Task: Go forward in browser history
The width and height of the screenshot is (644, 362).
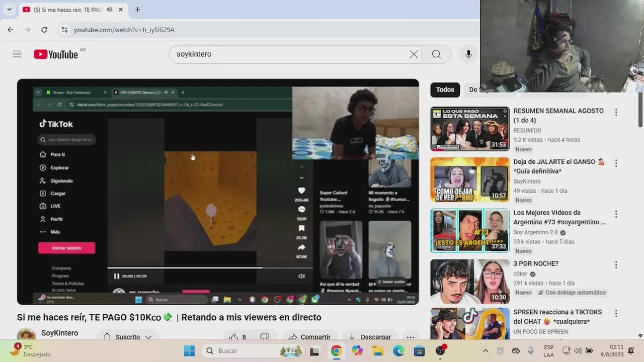Action: coord(27,30)
